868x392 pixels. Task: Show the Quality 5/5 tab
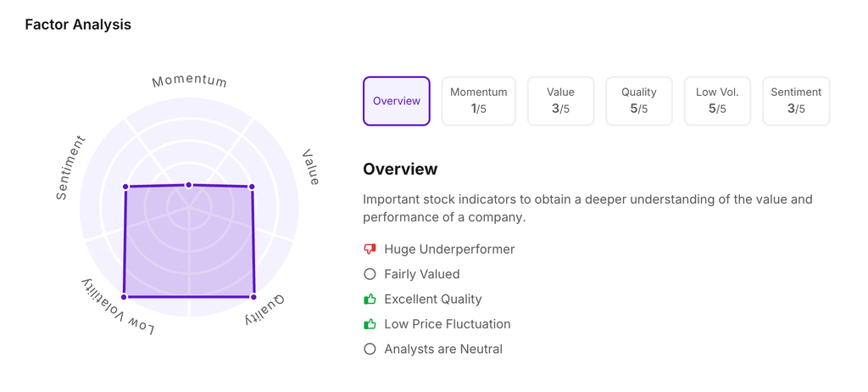coord(639,101)
